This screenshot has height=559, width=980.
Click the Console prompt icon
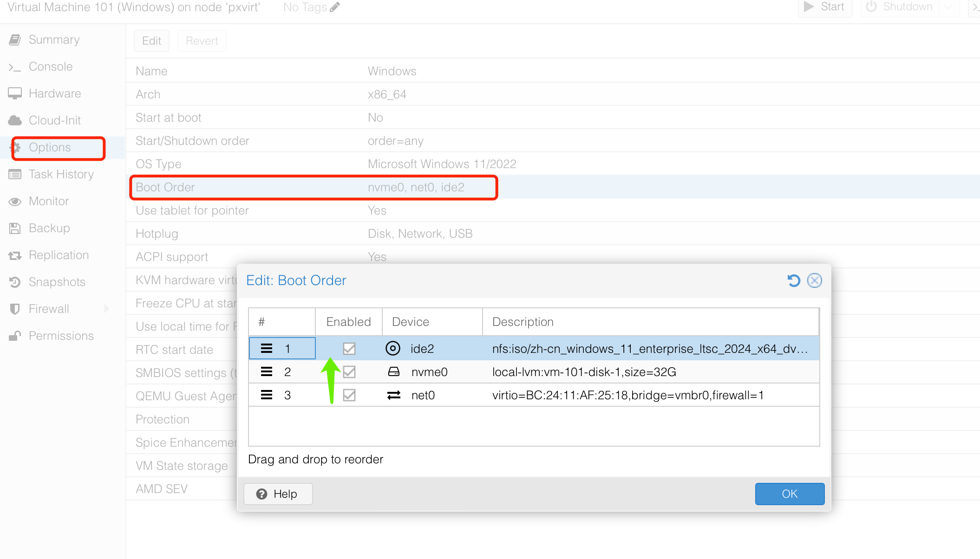click(15, 67)
